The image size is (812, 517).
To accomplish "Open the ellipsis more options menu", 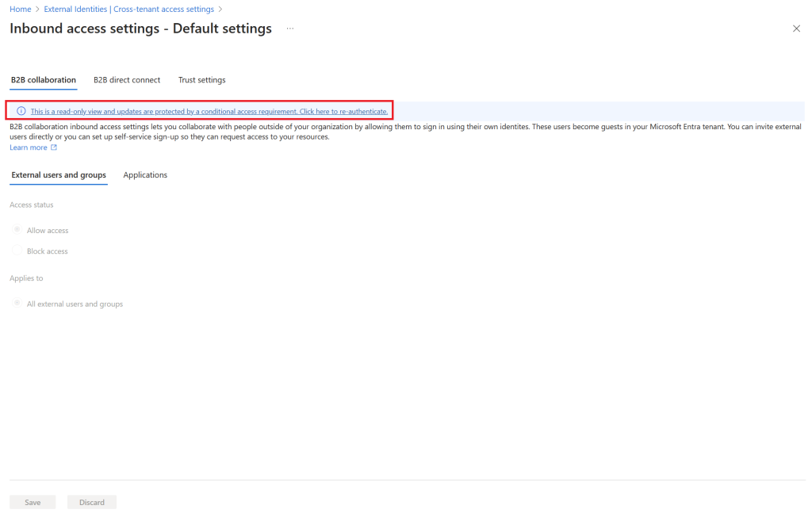I will (290, 29).
